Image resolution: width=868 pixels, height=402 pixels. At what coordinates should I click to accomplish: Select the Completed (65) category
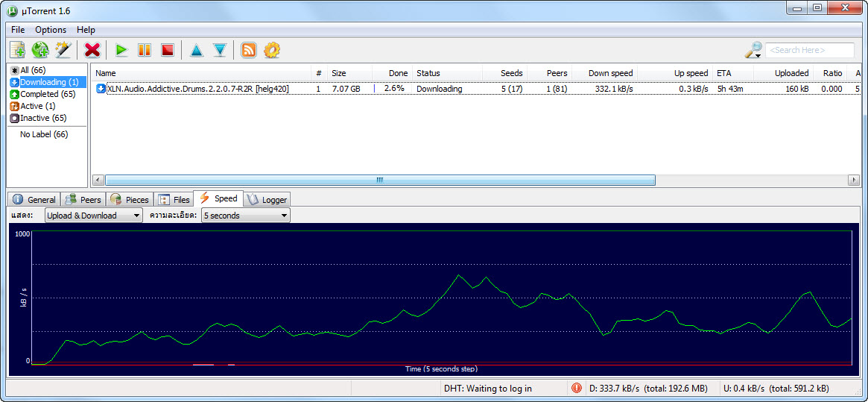tap(42, 94)
